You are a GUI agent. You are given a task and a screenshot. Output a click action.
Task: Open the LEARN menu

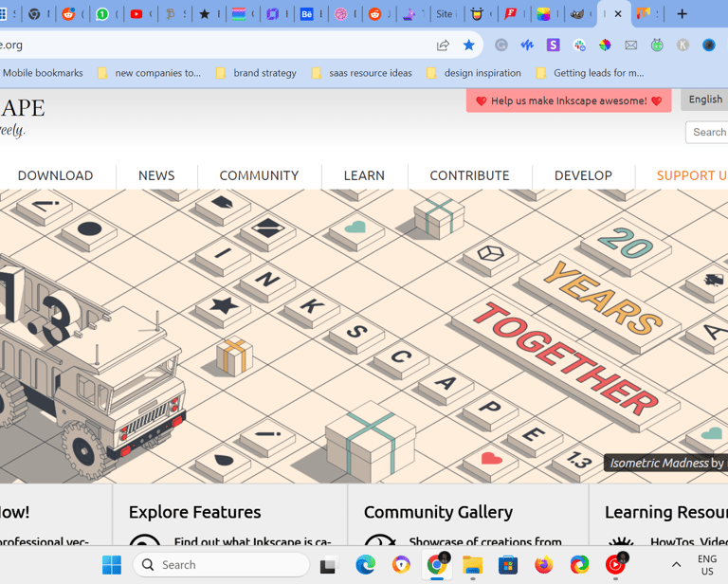pos(364,175)
